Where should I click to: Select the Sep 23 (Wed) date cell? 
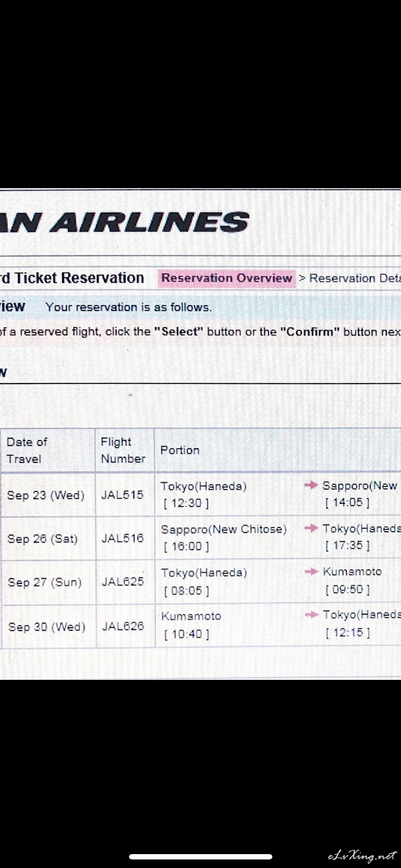46,495
